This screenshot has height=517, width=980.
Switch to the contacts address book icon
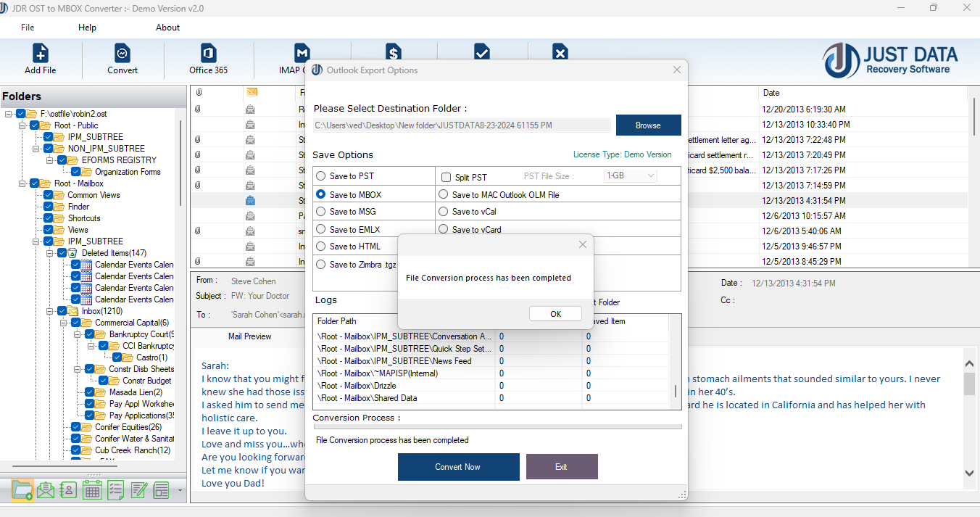pyautogui.click(x=69, y=490)
